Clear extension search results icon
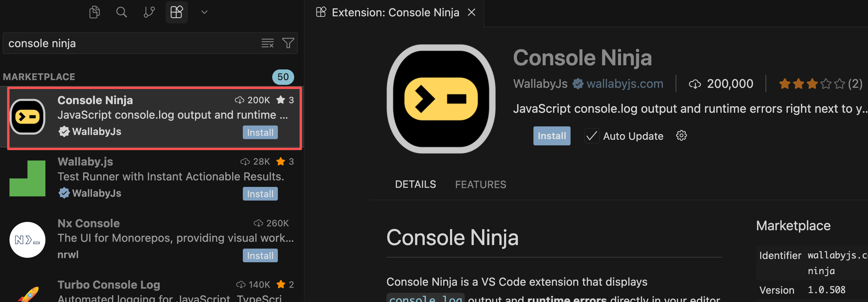The width and height of the screenshot is (868, 302). click(267, 43)
